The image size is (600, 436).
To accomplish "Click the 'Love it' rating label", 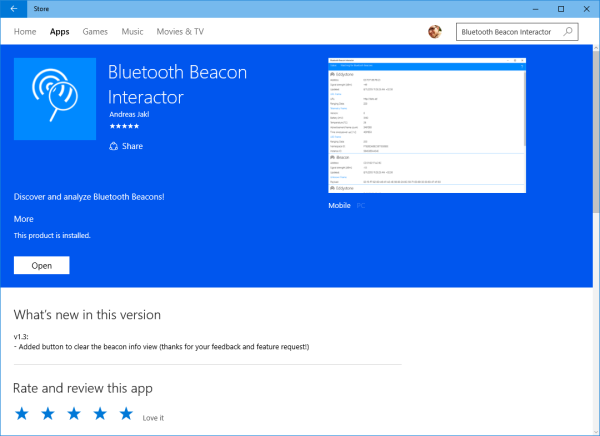I will [153, 418].
